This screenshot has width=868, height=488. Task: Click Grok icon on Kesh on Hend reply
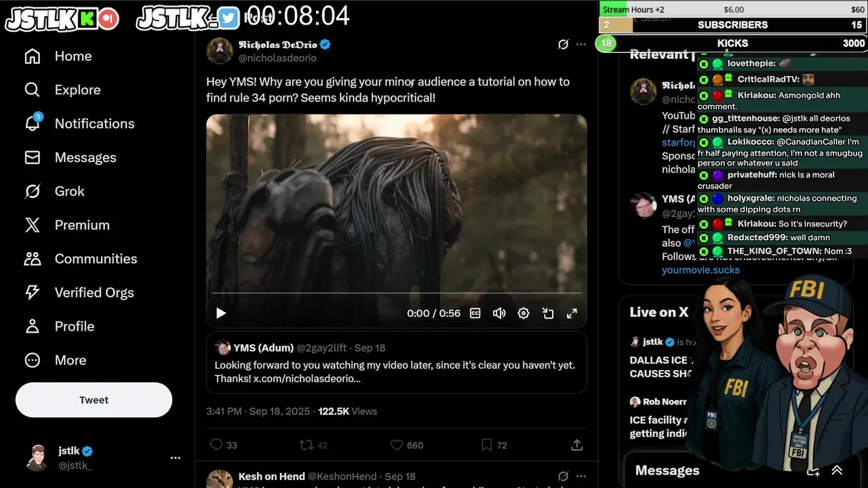tap(563, 476)
